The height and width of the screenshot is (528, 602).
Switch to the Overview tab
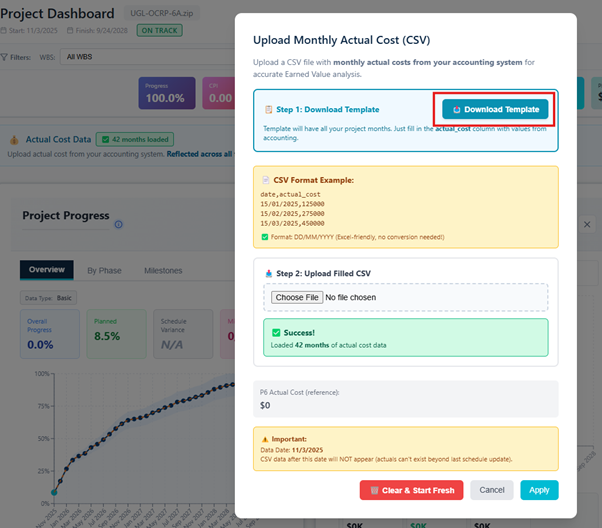(x=46, y=270)
